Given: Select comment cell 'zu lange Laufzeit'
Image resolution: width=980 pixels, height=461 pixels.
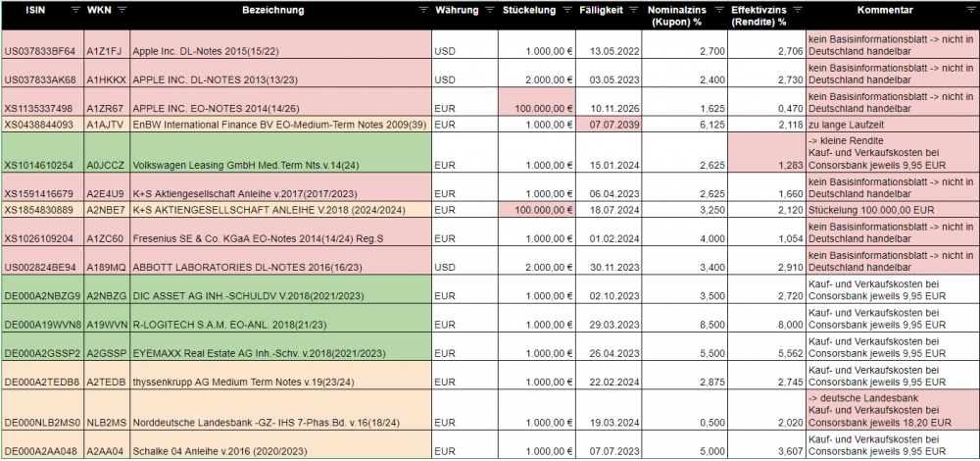Looking at the screenshot, I should coord(893,125).
